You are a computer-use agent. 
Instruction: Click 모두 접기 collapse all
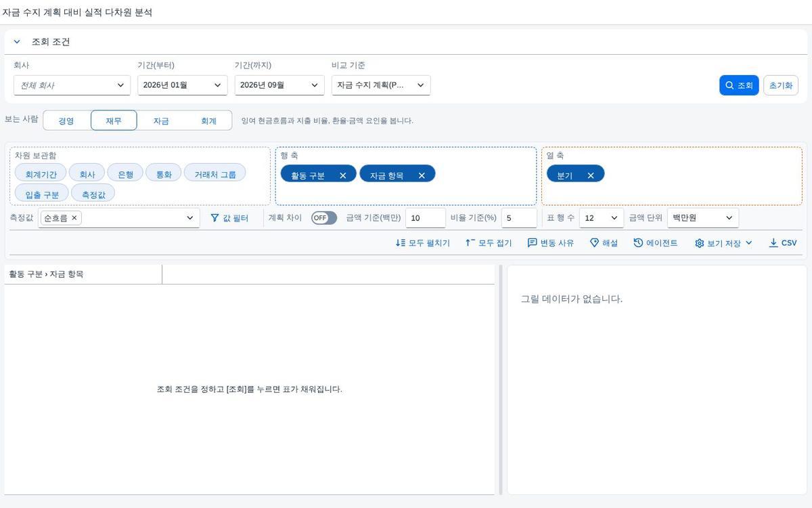tap(489, 242)
